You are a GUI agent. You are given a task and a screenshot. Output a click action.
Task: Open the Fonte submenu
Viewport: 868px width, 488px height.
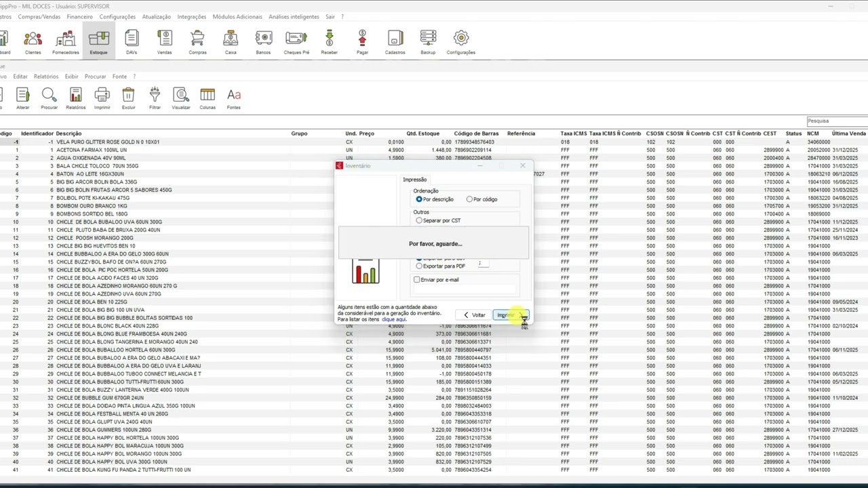(119, 77)
